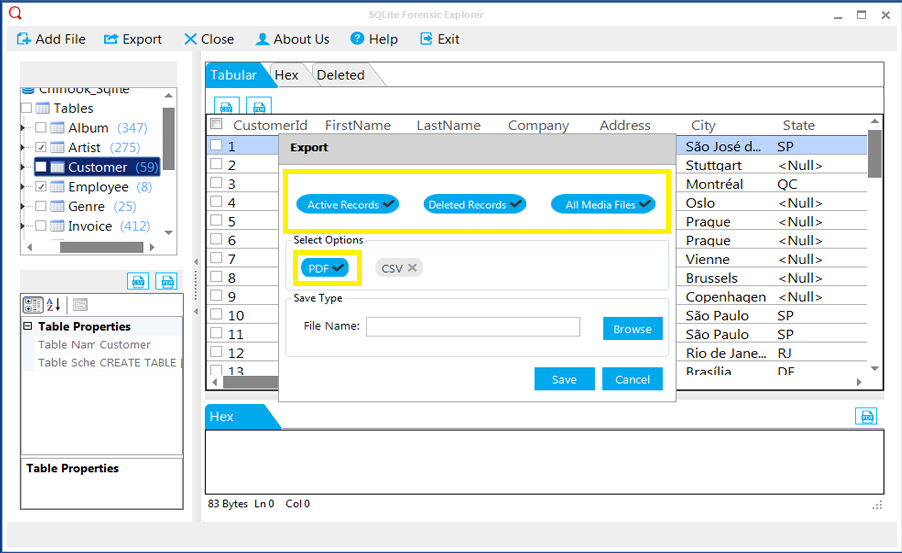Screen dimensions: 902x553
Task: Toggle the PDF export option
Action: [325, 268]
